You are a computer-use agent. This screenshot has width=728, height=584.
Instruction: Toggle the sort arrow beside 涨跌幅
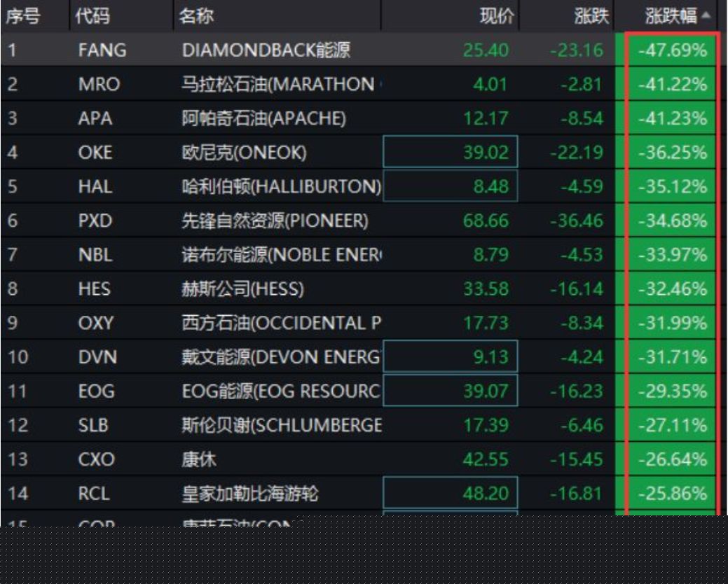706,15
